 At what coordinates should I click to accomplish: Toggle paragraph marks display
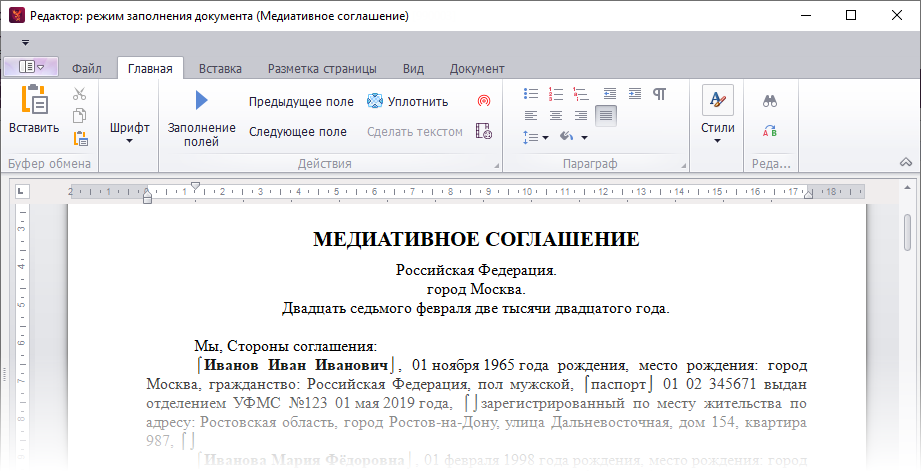pos(660,94)
